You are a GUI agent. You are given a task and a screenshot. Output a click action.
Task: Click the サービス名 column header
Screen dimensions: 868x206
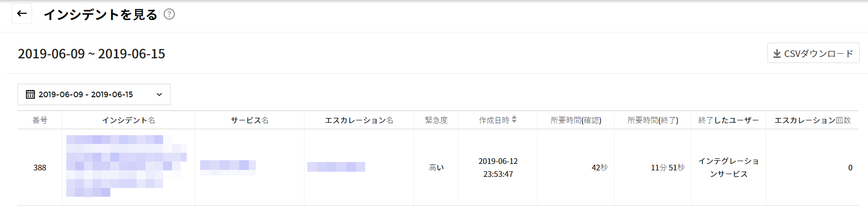tap(249, 120)
